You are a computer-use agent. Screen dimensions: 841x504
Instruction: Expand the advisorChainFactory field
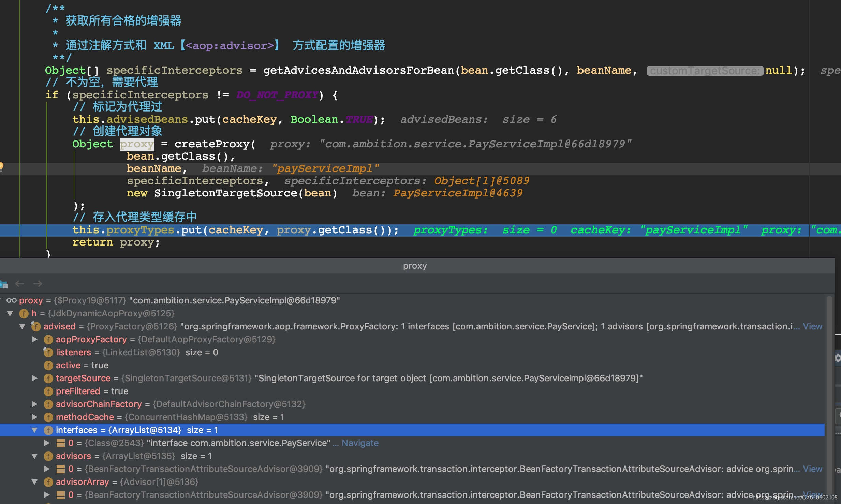pyautogui.click(x=34, y=404)
